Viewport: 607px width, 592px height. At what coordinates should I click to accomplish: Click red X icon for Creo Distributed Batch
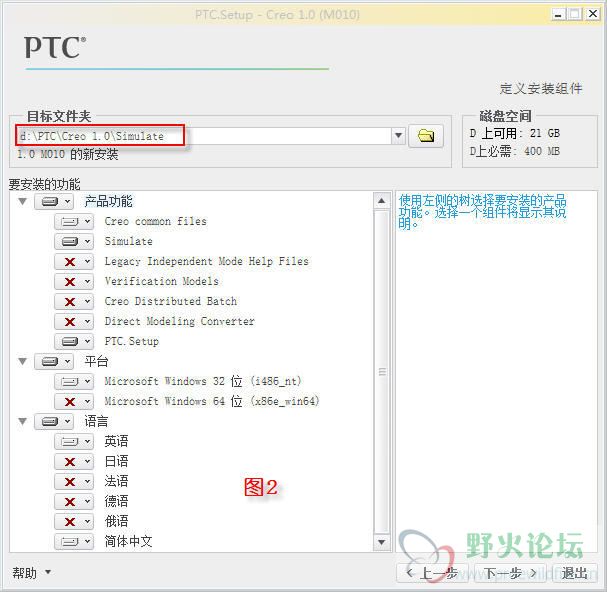click(70, 302)
